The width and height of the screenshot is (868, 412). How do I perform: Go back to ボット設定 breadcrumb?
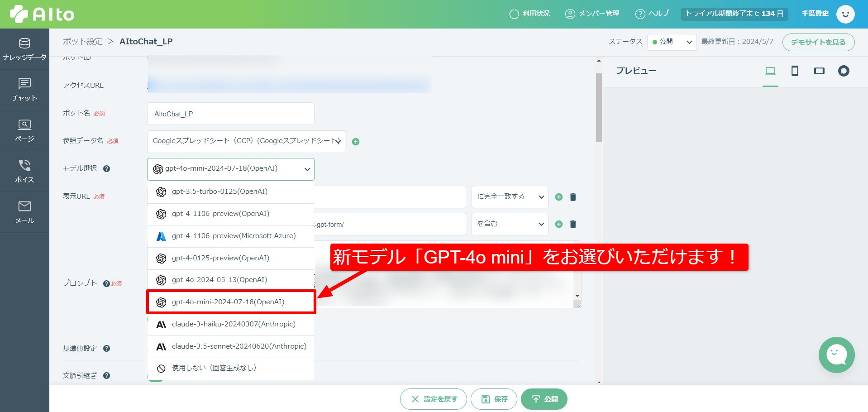(x=83, y=42)
